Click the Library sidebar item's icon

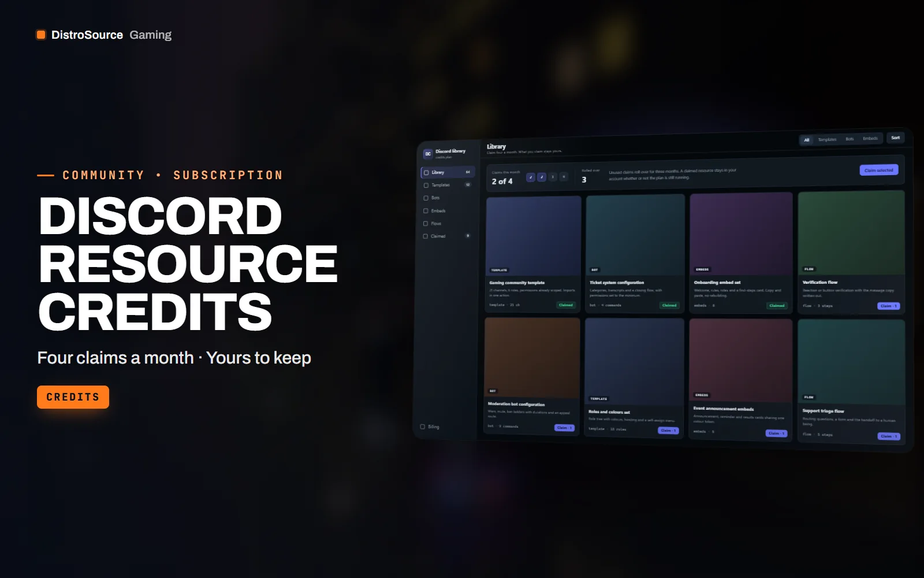[x=426, y=172]
